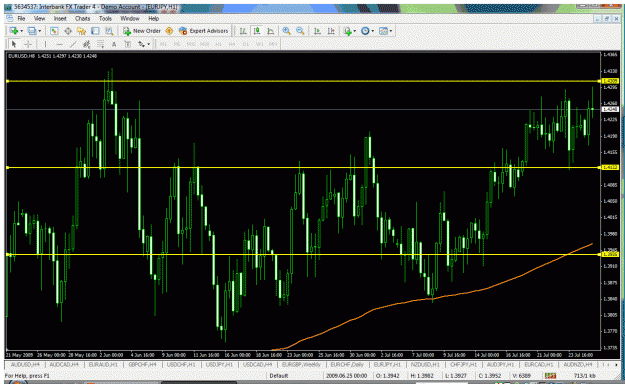
Task: Open the View menu
Action: tap(39, 19)
